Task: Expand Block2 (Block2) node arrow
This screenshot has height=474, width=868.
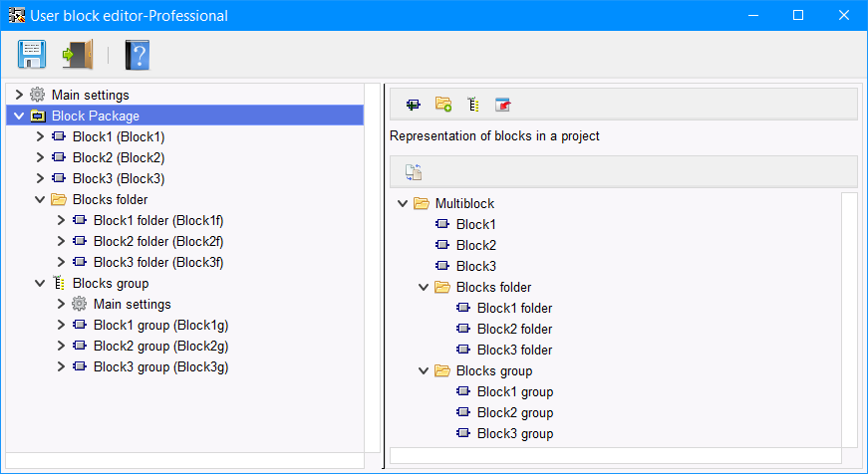Action: [40, 157]
